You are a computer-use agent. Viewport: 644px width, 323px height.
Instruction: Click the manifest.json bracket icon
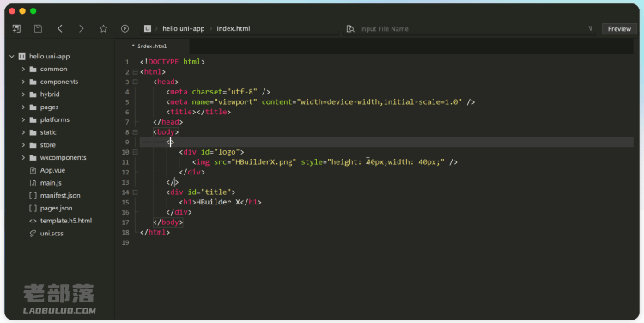click(x=33, y=196)
